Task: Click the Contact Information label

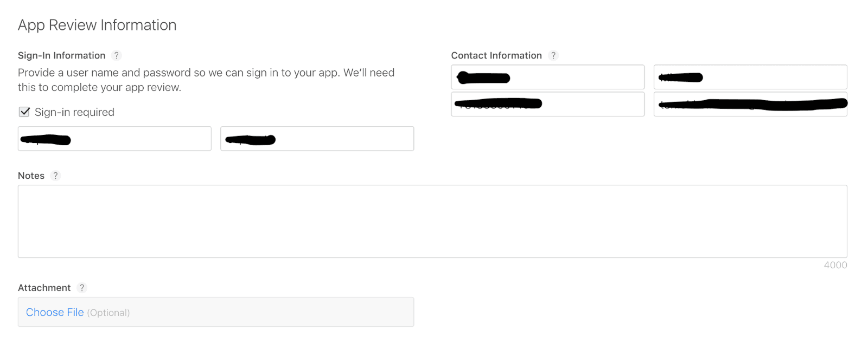Action: (496, 55)
